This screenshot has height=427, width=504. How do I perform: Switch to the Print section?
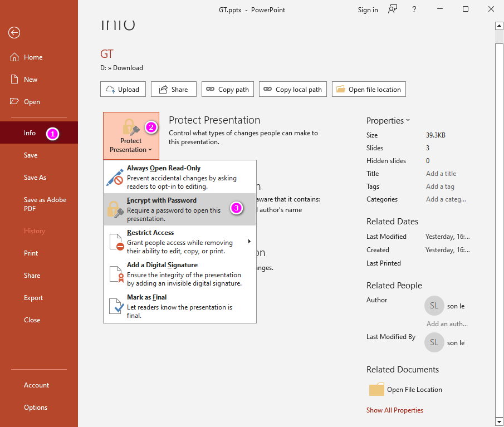click(32, 253)
